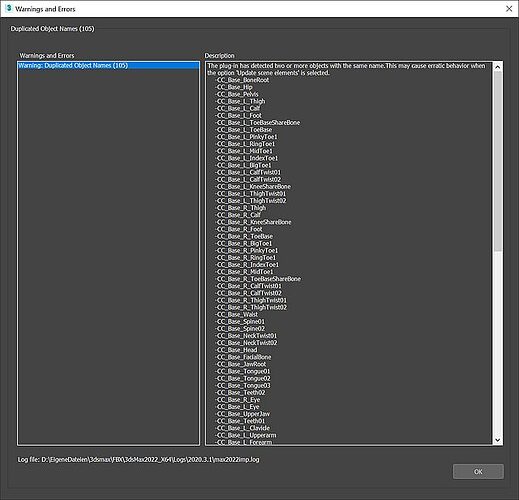Click the CC_Base_L_CalfTwist01 entry
The height and width of the screenshot is (500, 519).
point(248,172)
